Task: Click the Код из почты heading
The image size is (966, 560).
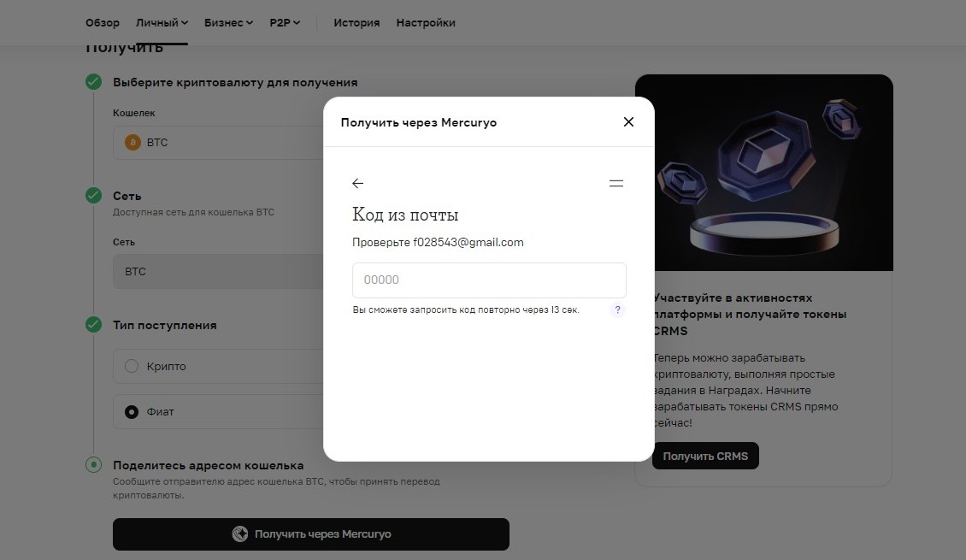Action: coord(405,215)
